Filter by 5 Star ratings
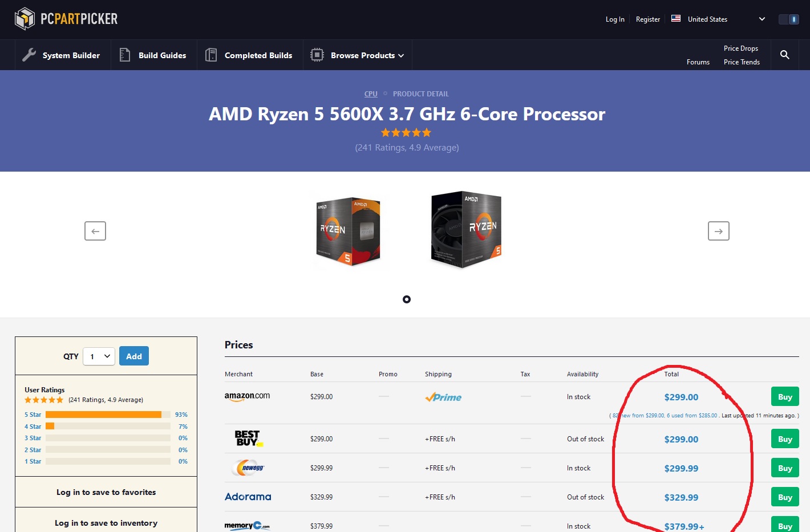Viewport: 810px width, 532px height. tap(33, 415)
